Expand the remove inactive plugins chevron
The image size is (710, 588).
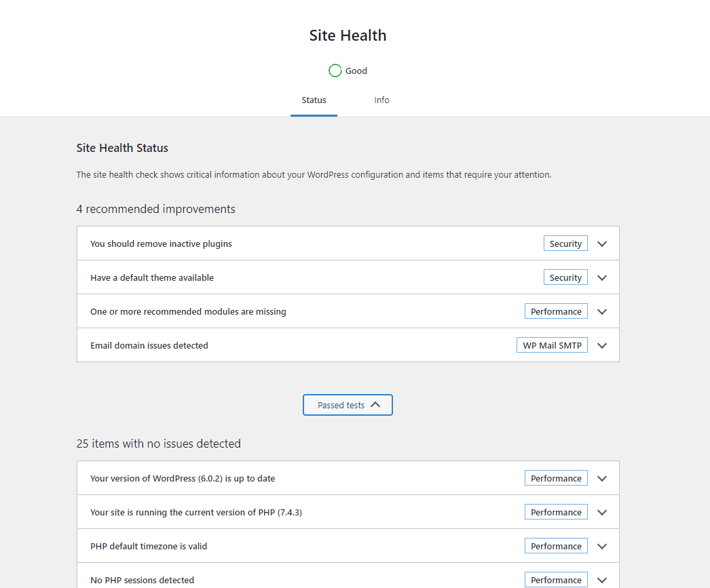602,243
